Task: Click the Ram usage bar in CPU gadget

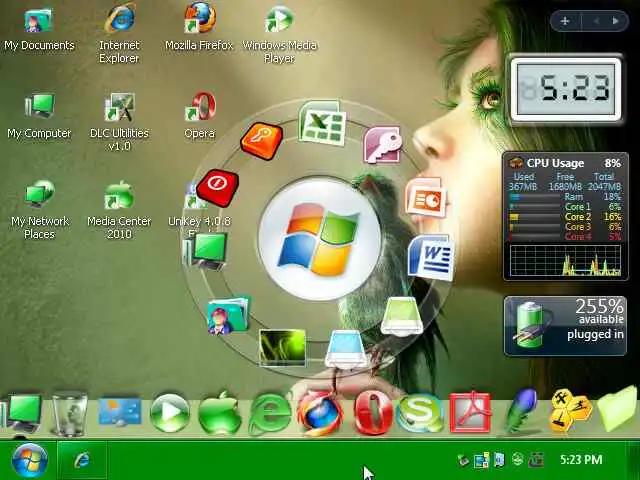Action: (535, 197)
